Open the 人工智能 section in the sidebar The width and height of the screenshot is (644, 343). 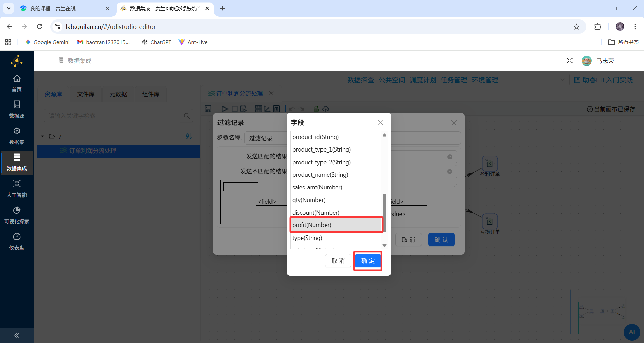17,188
